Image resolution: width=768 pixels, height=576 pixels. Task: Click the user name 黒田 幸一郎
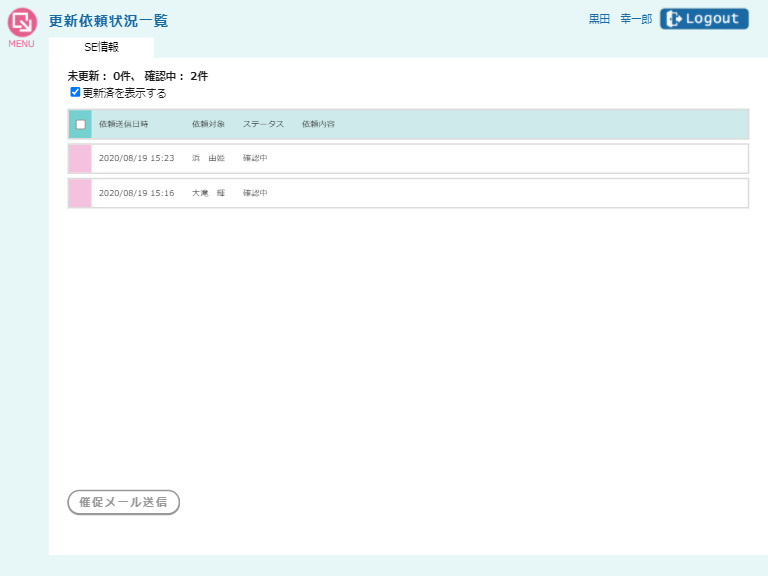(620, 19)
